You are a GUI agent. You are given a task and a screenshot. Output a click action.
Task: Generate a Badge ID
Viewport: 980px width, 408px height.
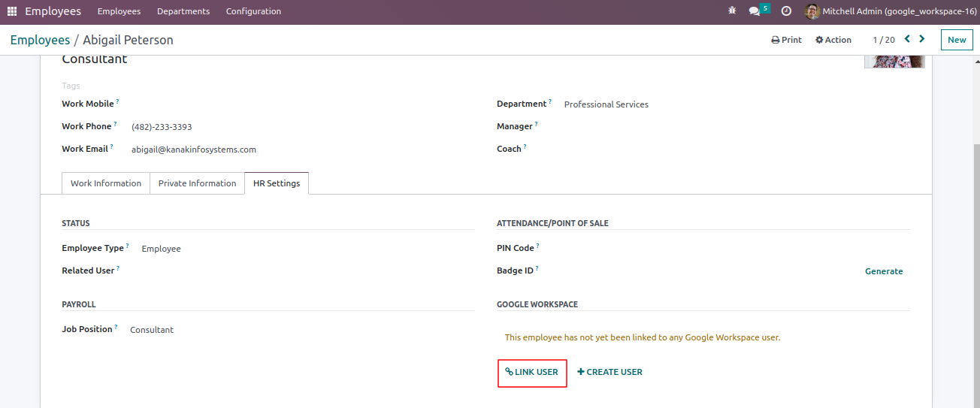884,271
